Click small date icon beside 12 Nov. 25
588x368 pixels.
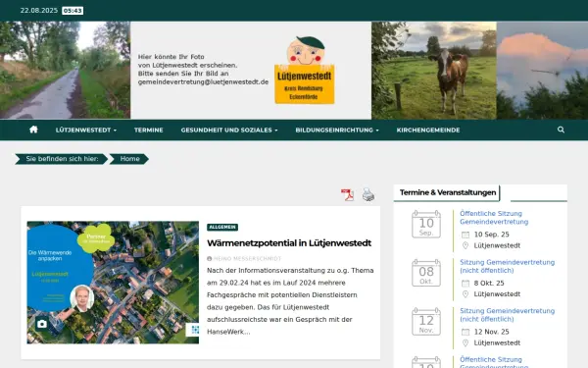pos(465,332)
